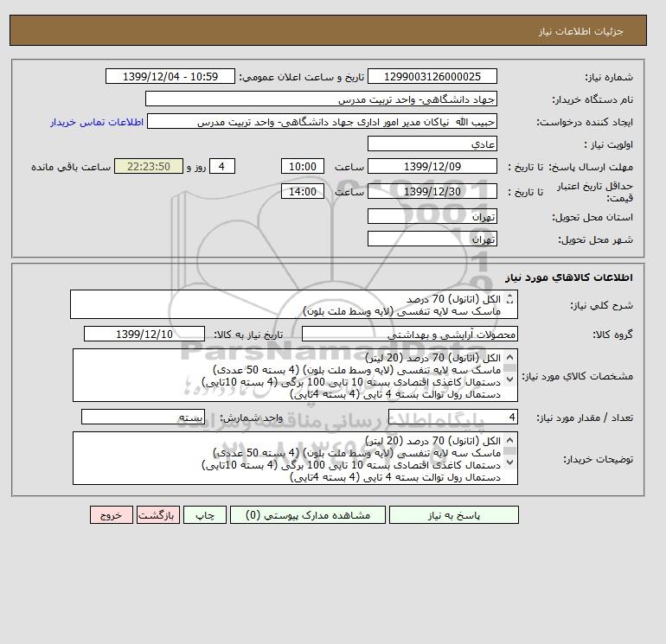Click the ایجاد کننده درخواست field
Screen dimensions: 666x644
[322, 121]
